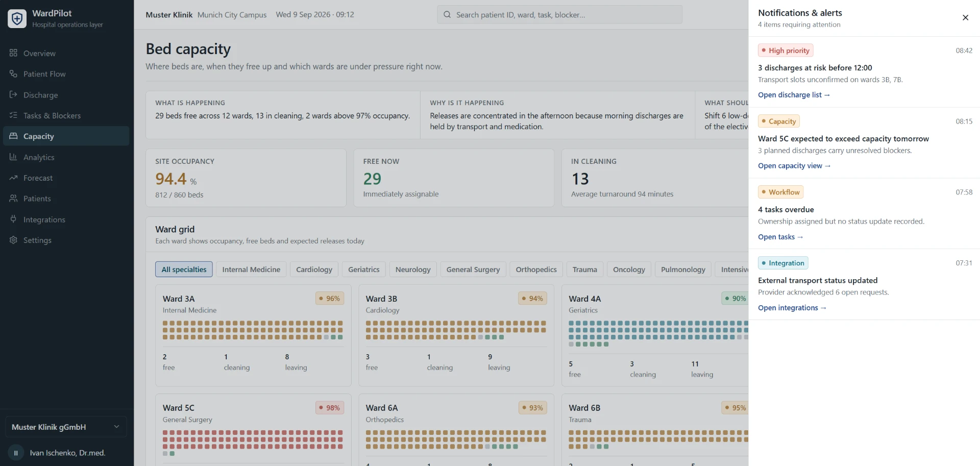Viewport: 980px width, 466px height.
Task: Click the Discharge exit icon
Action: point(13,94)
